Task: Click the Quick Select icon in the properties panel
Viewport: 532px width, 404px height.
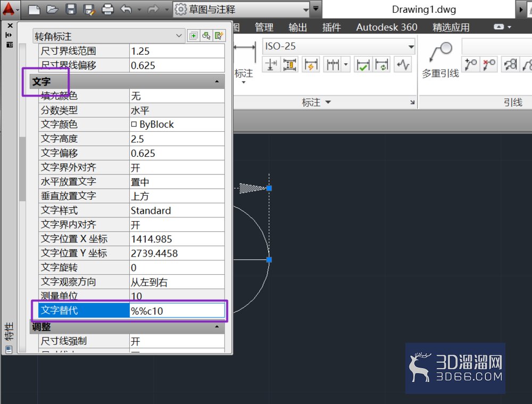Action: [219, 36]
